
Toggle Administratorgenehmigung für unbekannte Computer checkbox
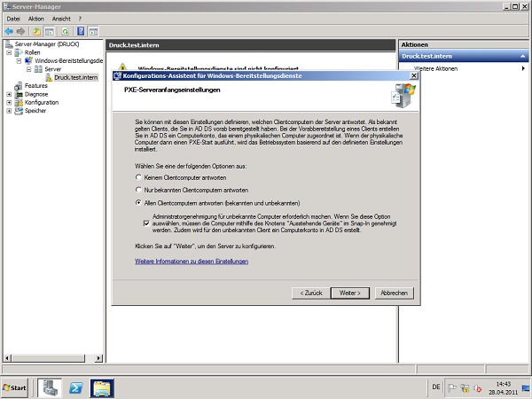coord(146,223)
